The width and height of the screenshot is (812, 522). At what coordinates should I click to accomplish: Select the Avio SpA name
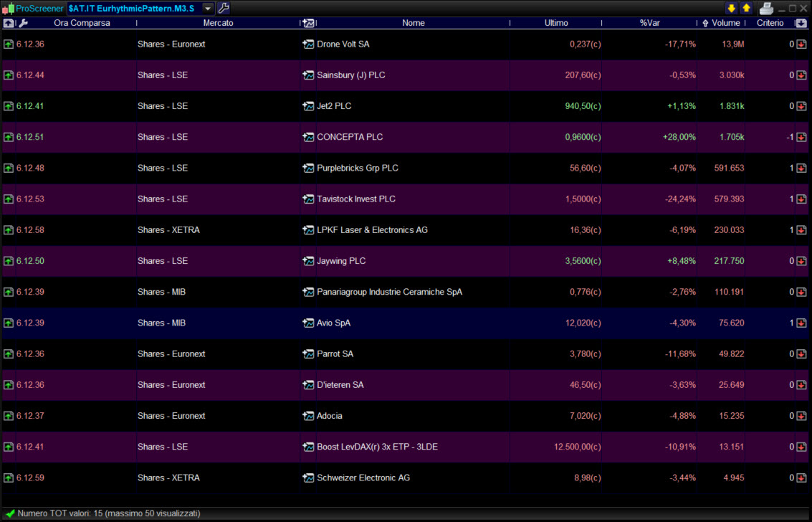tap(333, 323)
